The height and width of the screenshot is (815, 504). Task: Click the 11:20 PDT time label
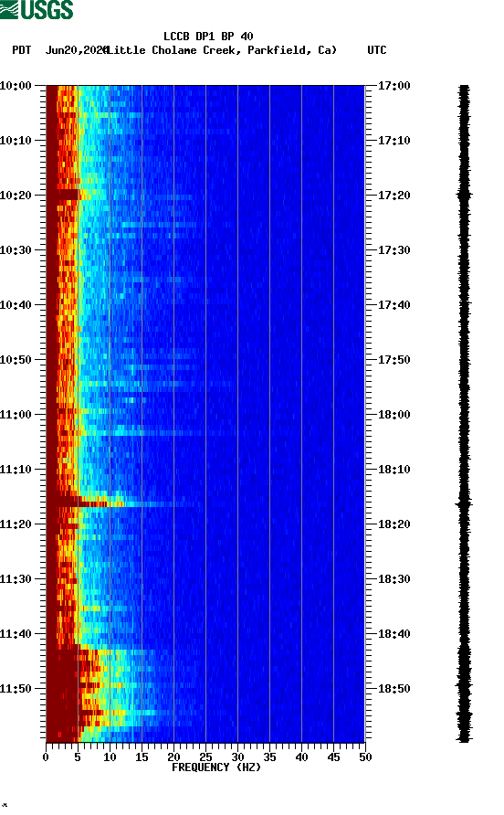[x=16, y=524]
